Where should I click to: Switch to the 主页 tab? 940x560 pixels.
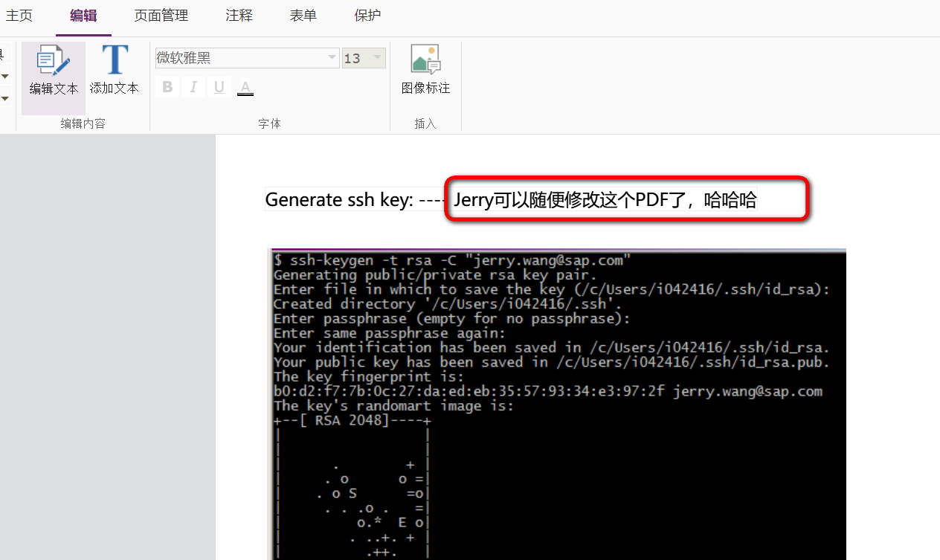[x=19, y=16]
